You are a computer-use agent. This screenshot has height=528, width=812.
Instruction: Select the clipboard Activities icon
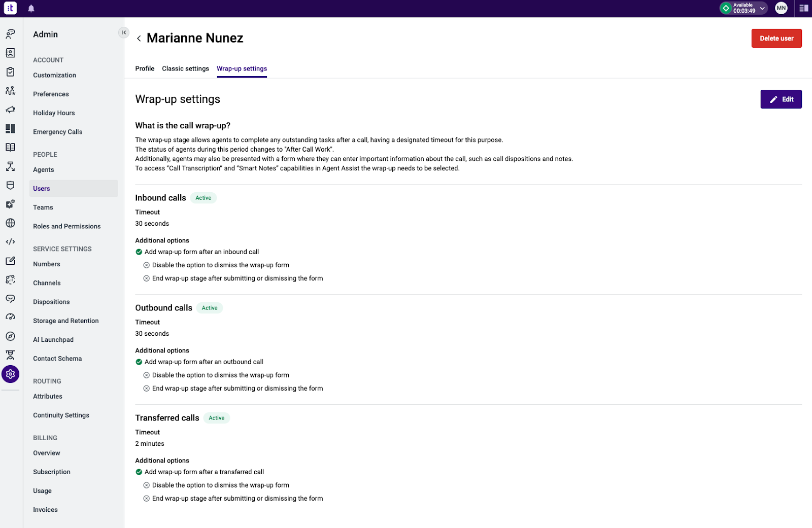click(10, 72)
